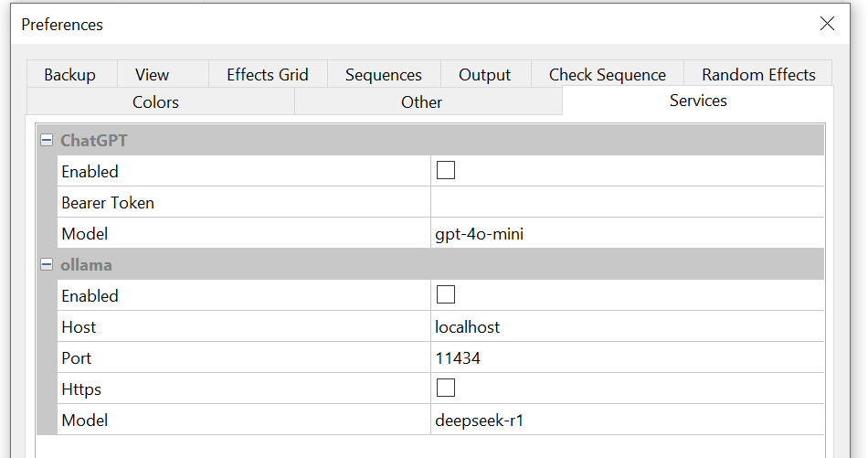Open the Check Sequence tab
Image resolution: width=868 pixels, height=458 pixels.
[x=608, y=74]
